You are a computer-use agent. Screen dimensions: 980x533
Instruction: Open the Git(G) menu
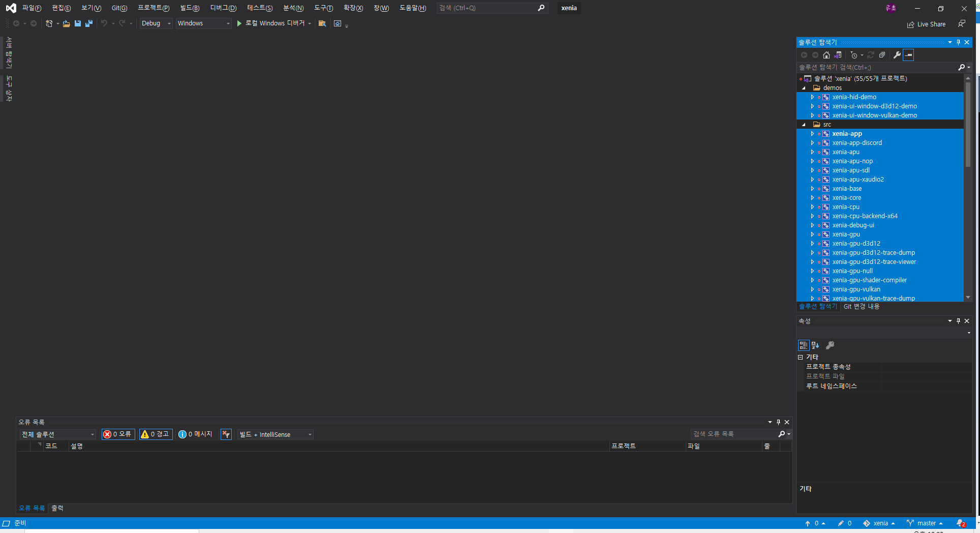[x=119, y=8]
